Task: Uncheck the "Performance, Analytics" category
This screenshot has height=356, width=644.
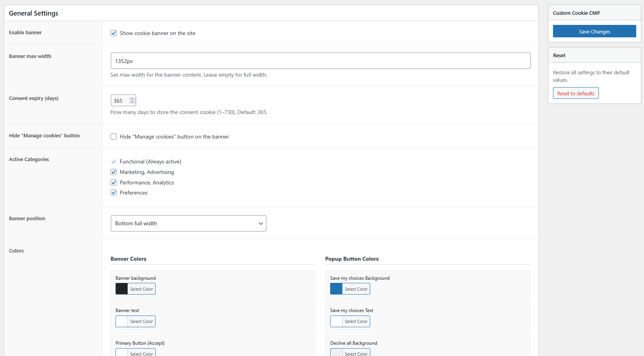Action: click(x=114, y=182)
